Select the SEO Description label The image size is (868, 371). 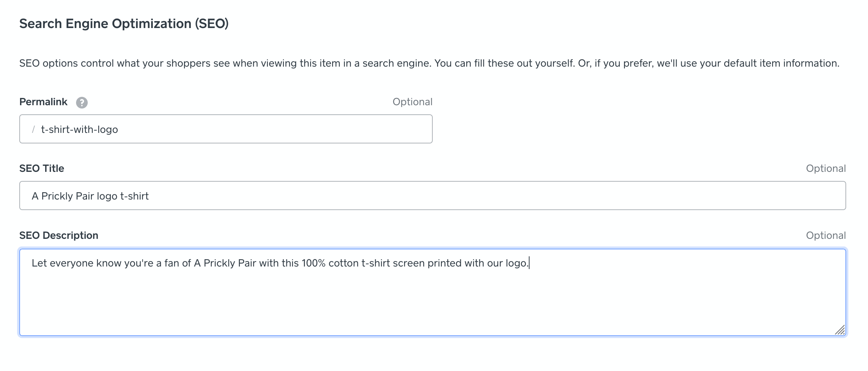[x=59, y=236]
